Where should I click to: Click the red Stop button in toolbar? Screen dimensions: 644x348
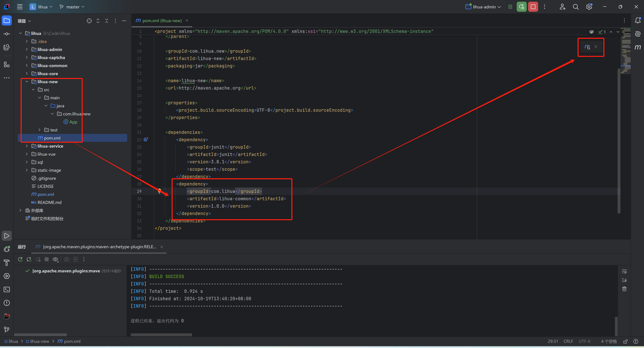coord(533,7)
